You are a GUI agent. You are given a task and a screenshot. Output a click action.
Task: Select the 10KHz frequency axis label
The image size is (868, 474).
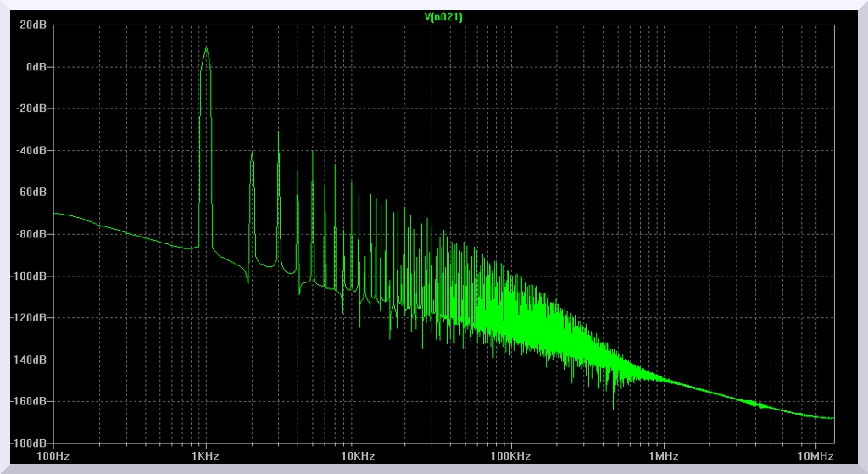358,456
